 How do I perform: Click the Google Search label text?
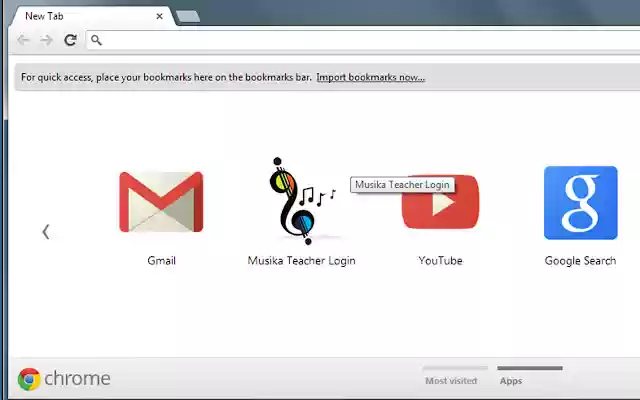(x=580, y=260)
